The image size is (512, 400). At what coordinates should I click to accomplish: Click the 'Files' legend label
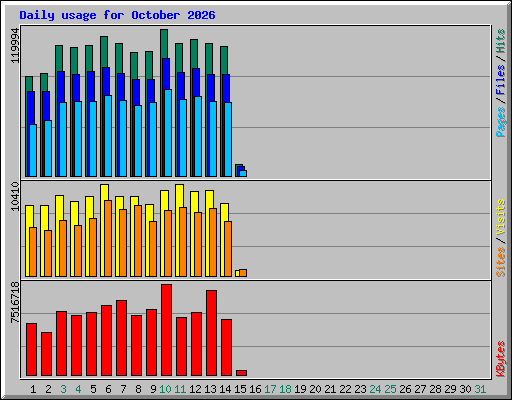coord(501,80)
